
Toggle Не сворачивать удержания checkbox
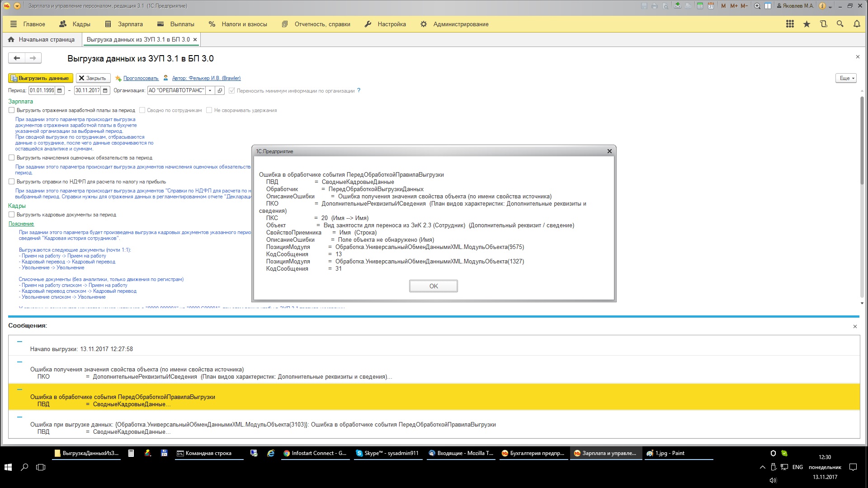click(x=209, y=110)
